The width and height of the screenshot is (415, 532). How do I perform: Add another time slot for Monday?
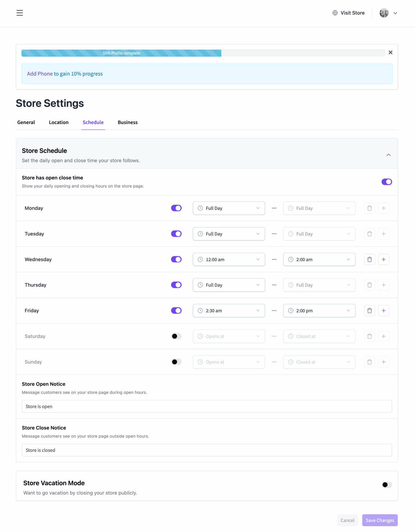(x=384, y=208)
